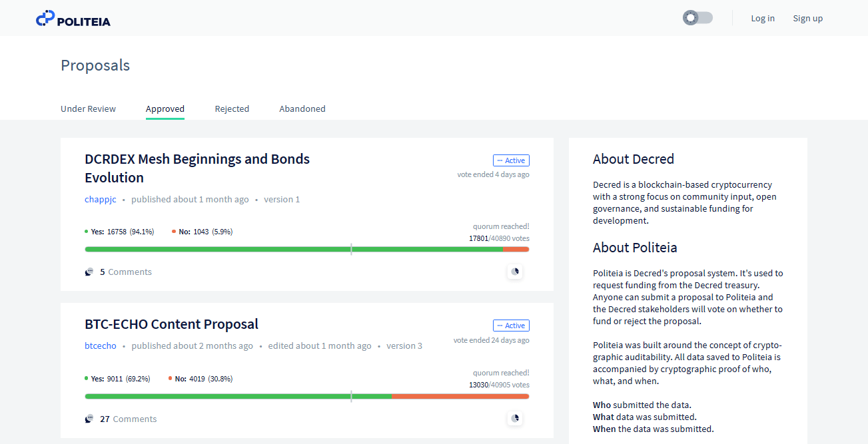The width and height of the screenshot is (868, 444).
Task: Open the 27 Comments link on BTC-ECHO proposal
Action: click(129, 419)
